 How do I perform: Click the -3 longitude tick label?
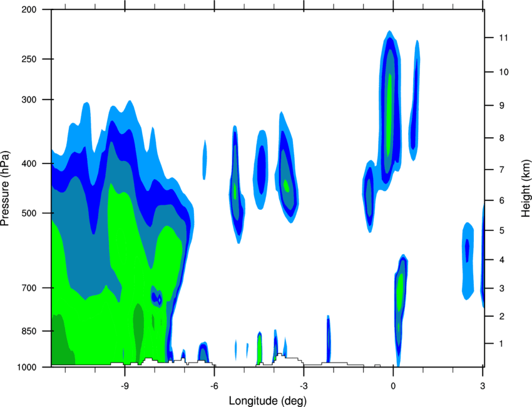(x=304, y=386)
